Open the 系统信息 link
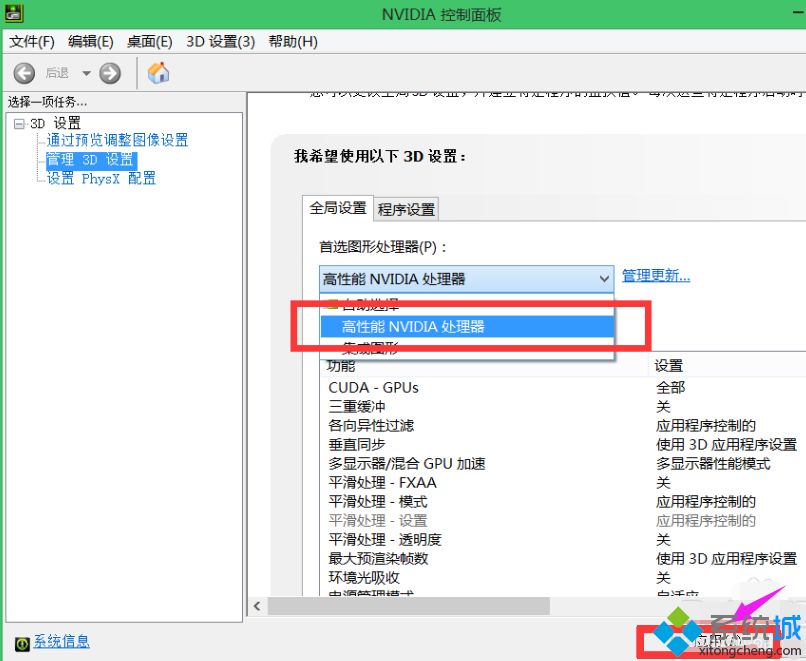The image size is (806, 661). coord(62,641)
